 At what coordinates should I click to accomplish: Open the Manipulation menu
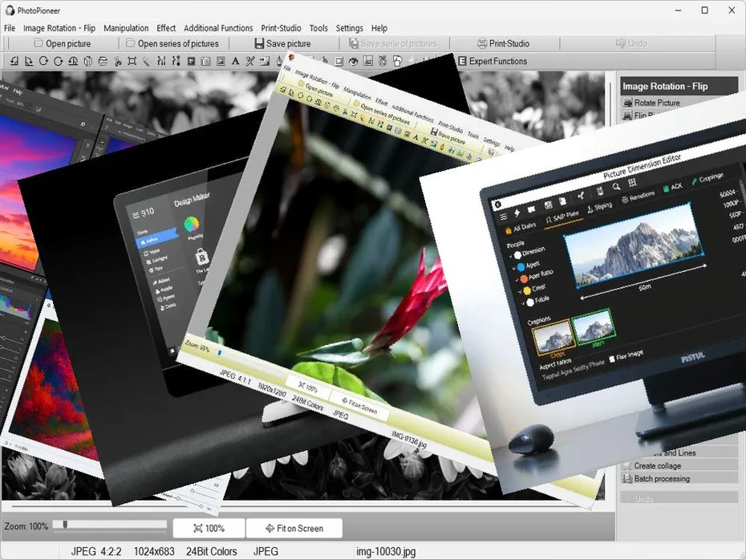tap(126, 28)
